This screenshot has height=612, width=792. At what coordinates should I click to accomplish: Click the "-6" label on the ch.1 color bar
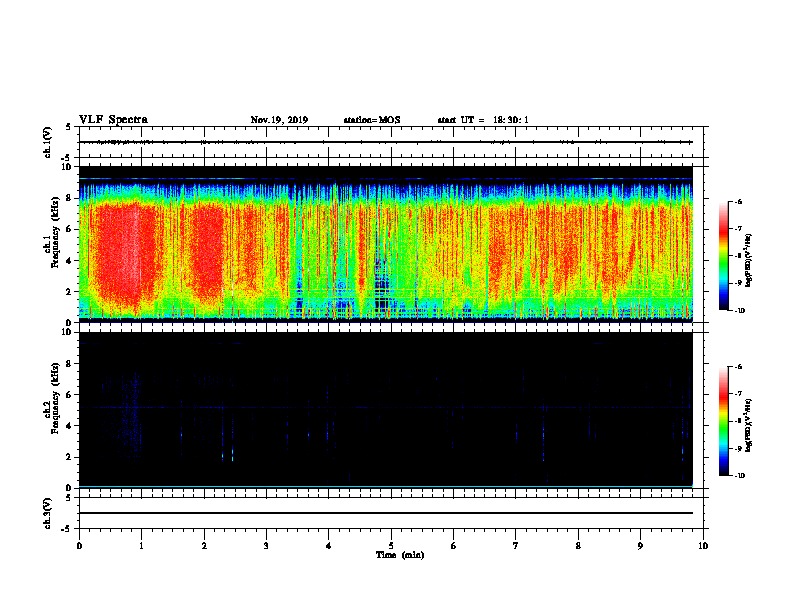point(739,202)
